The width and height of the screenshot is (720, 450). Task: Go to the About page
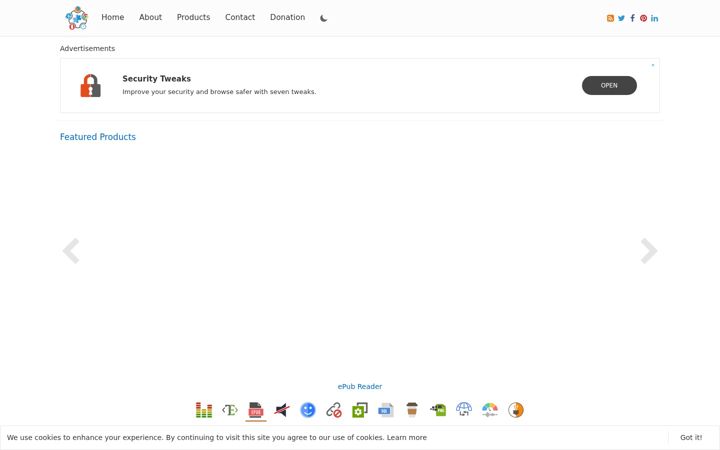coord(150,17)
